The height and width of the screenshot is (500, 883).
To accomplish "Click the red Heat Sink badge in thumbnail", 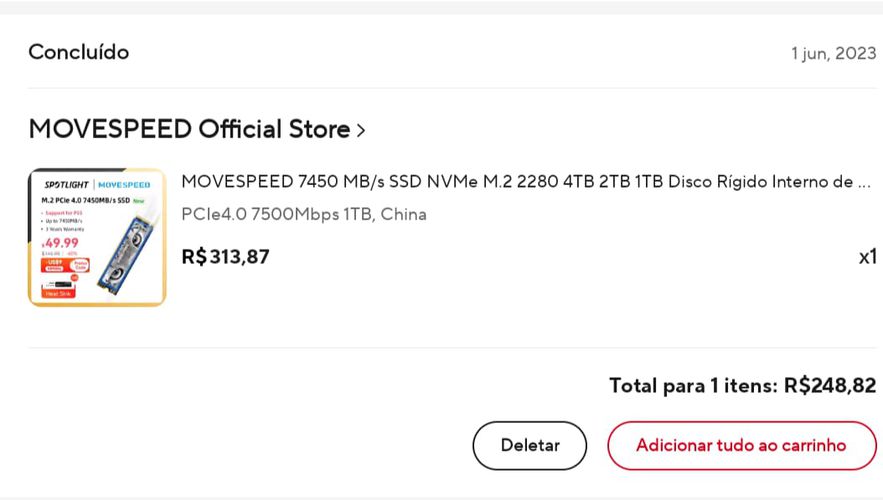I will pyautogui.click(x=58, y=293).
